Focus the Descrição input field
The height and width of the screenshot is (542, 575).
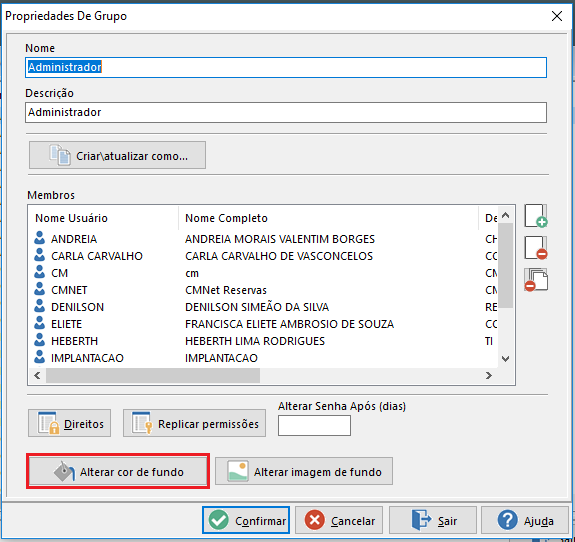(286, 113)
